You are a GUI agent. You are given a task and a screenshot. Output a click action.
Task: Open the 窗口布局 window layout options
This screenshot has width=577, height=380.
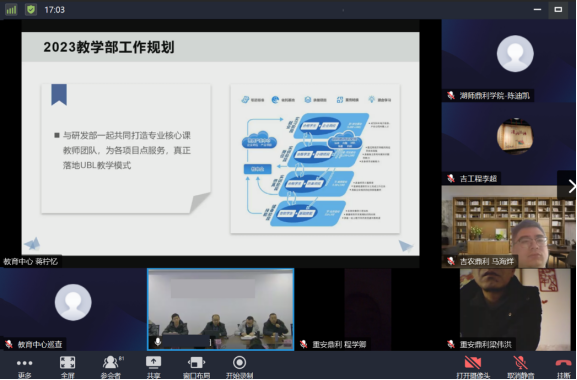pos(196,367)
